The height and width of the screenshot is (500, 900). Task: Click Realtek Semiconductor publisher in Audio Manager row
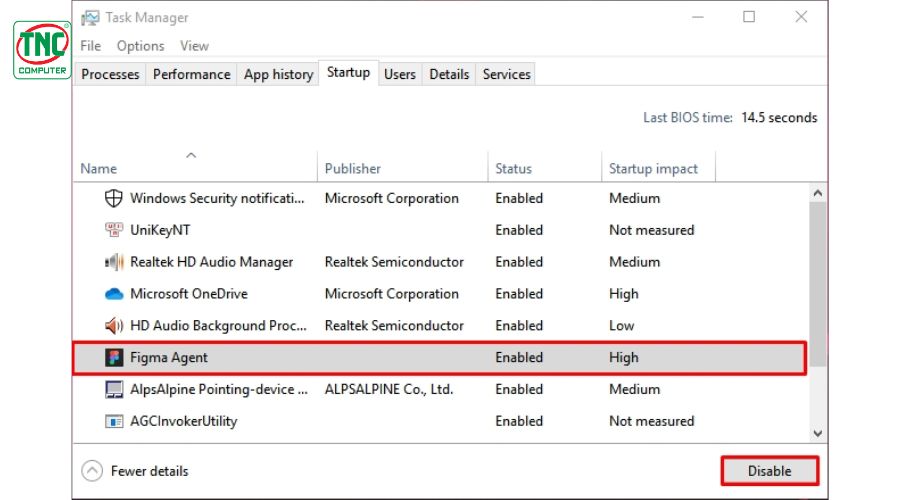394,262
